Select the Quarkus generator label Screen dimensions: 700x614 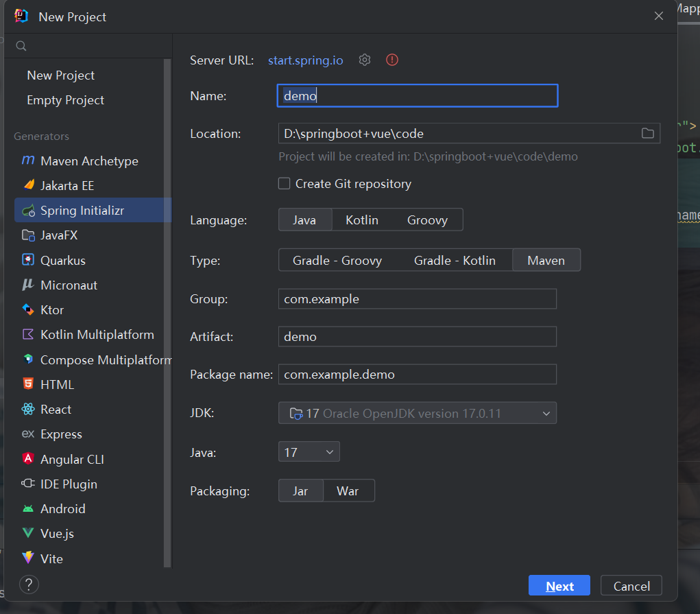point(63,261)
